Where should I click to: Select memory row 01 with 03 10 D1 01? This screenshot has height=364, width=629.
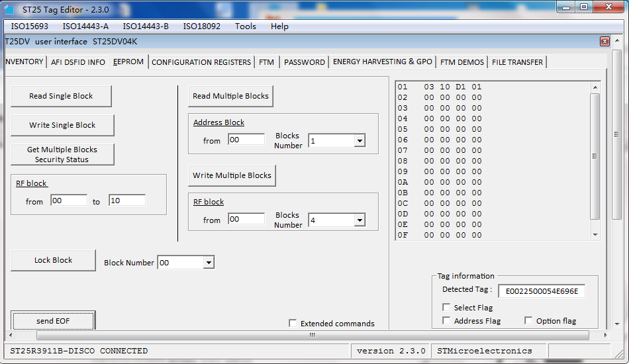[440, 87]
